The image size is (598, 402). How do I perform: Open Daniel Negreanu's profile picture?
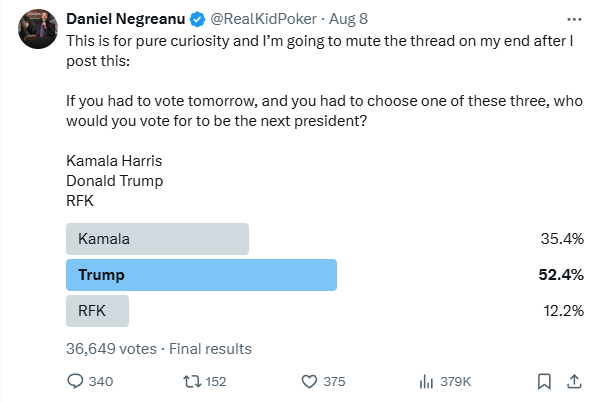pyautogui.click(x=38, y=29)
